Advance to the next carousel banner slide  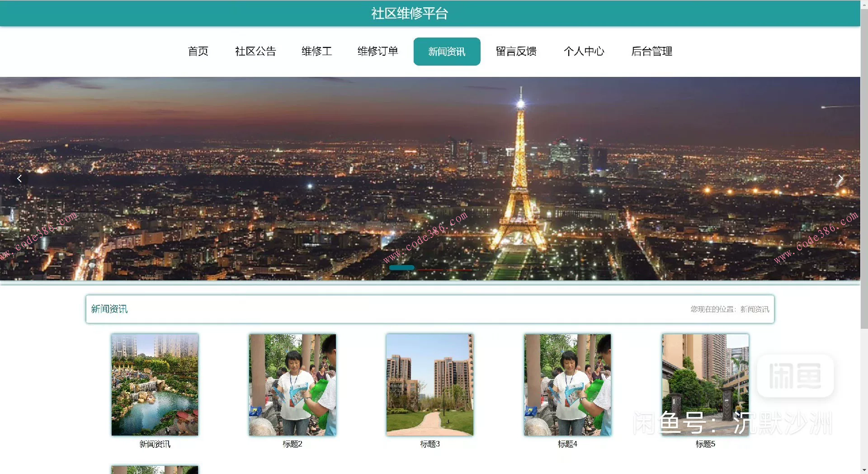[840, 179]
